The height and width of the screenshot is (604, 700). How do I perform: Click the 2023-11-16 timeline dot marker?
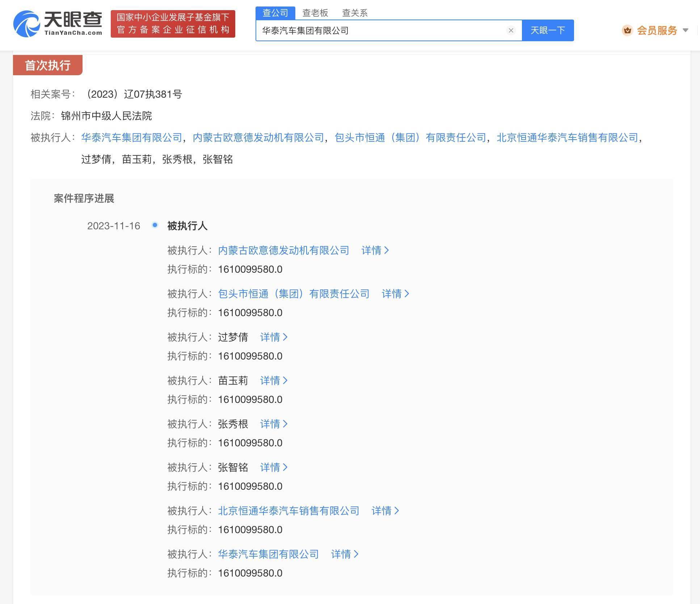tap(155, 225)
